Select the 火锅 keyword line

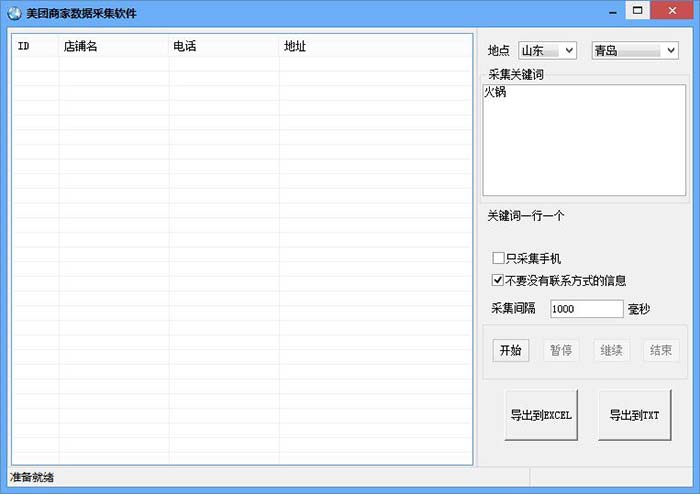tap(495, 92)
